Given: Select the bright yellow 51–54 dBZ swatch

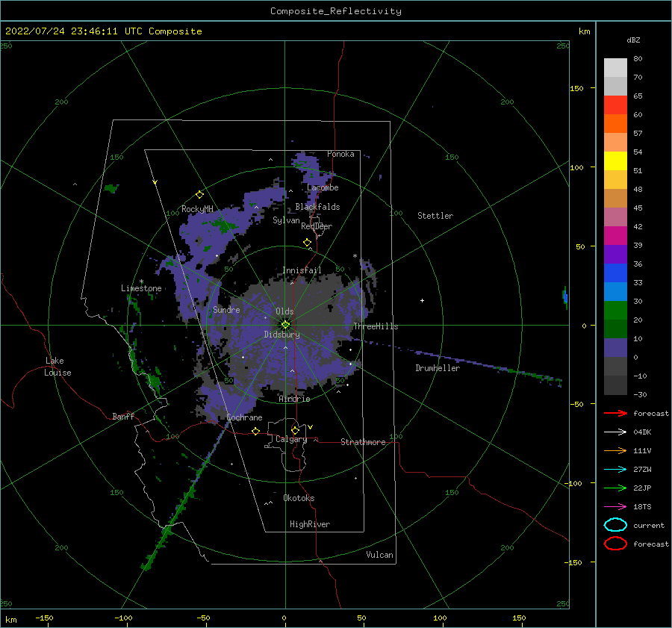Looking at the screenshot, I should click(615, 161).
